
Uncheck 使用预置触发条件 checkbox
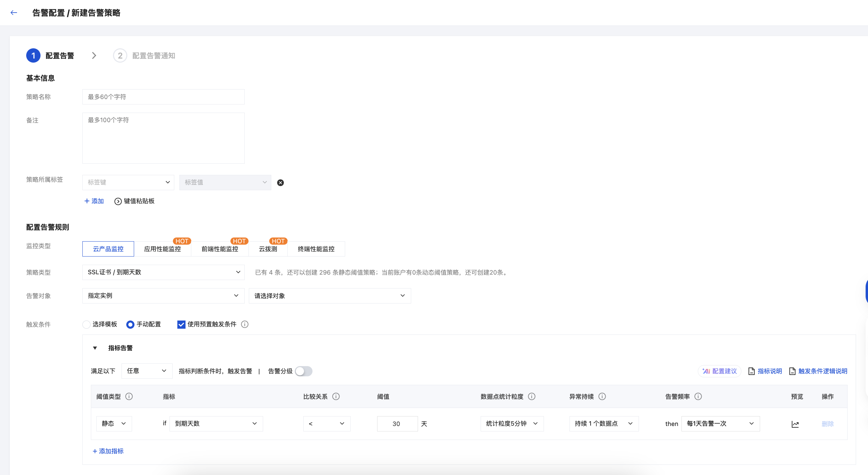181,324
